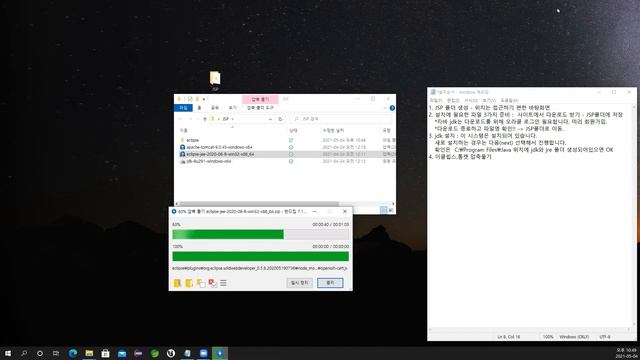640x360 pixels.
Task: Open the Compressed Folder Tools tab
Action: 260,108
